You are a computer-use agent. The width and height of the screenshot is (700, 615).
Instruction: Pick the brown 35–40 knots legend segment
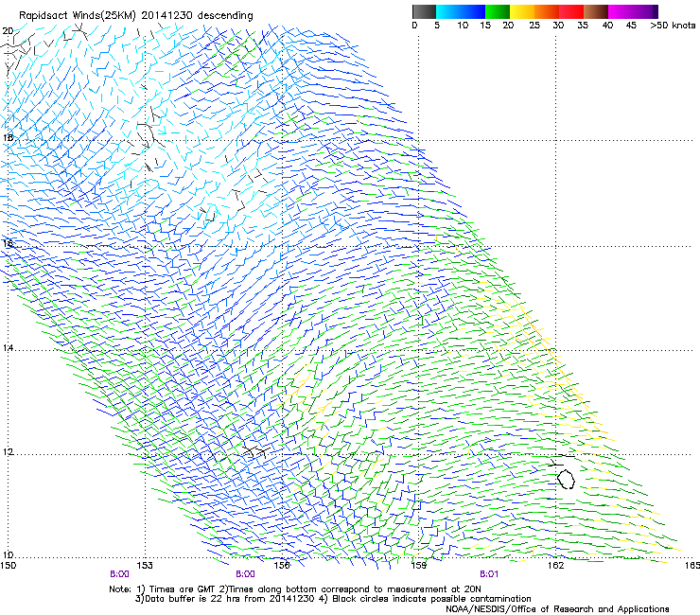pyautogui.click(x=596, y=11)
